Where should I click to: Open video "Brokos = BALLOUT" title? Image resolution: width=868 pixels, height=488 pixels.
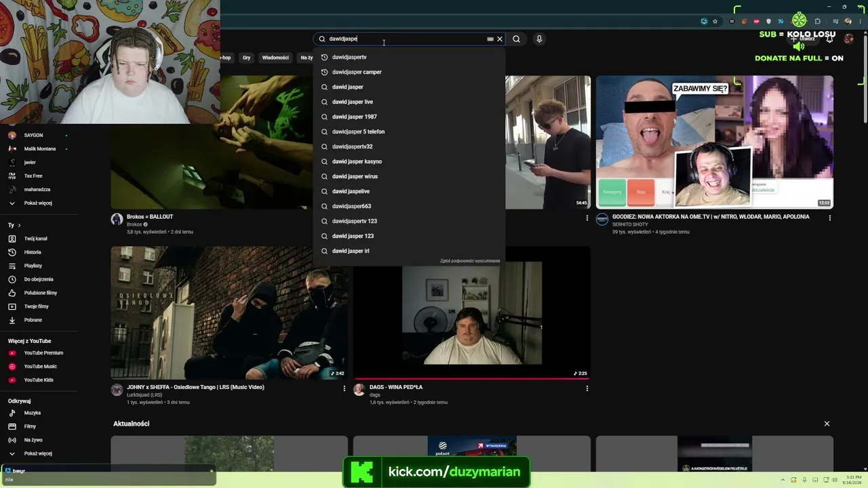click(150, 217)
